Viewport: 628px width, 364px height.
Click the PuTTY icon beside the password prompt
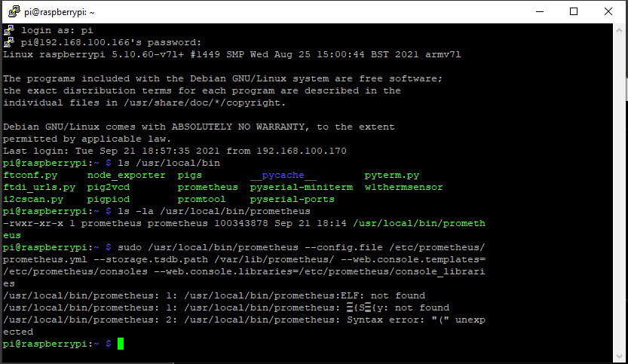coord(9,42)
